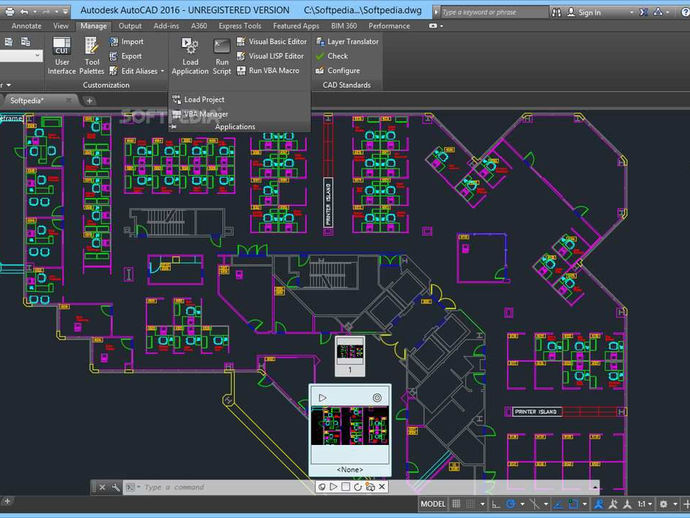Open the CUI User Interface editor
Image resolution: width=690 pixels, height=518 pixels.
pos(62,56)
